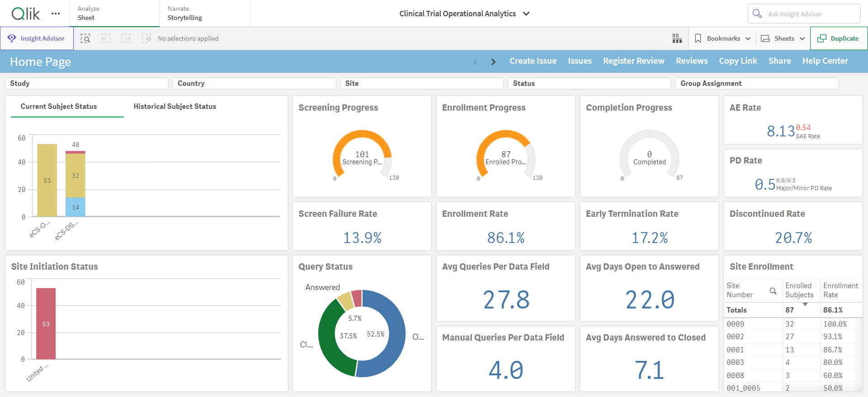868x397 pixels.
Task: Open the Sheets dropdown
Action: pyautogui.click(x=783, y=38)
